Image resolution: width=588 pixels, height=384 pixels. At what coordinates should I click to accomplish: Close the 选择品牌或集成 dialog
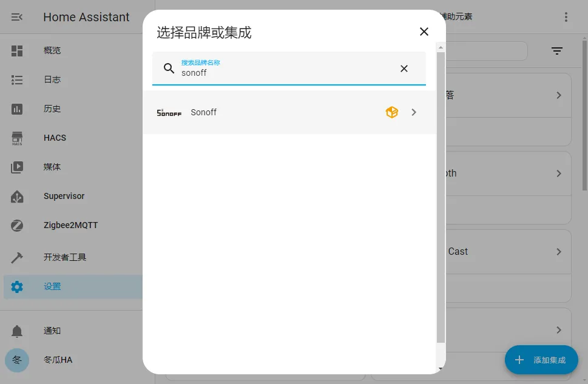(x=424, y=32)
